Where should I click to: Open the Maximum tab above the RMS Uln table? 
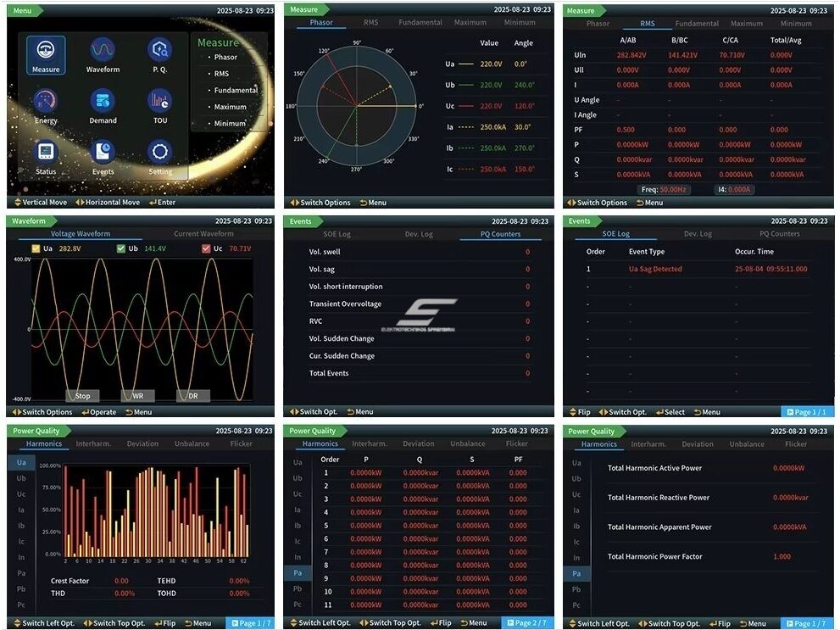[747, 24]
